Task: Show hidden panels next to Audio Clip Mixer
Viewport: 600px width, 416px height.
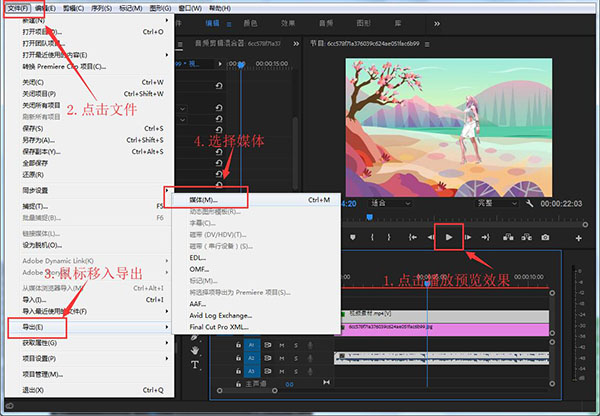Action: [296, 44]
